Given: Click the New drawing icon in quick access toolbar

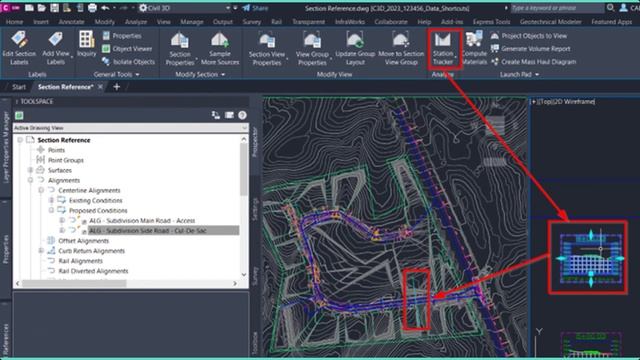Looking at the screenshot, I should pos(29,8).
